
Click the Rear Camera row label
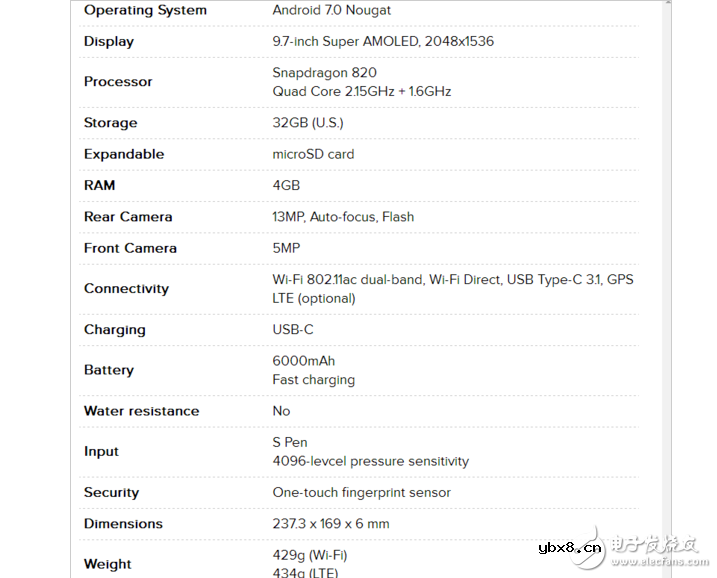click(128, 217)
